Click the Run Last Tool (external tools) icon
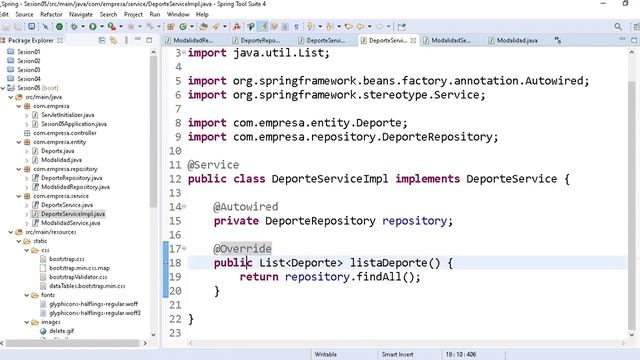 111,27
